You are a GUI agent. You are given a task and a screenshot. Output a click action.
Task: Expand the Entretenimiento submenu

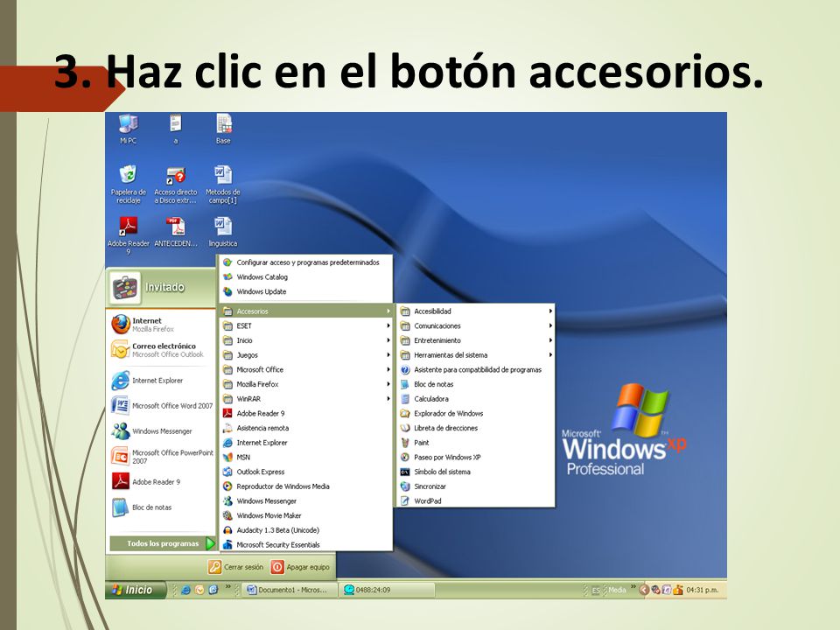[475, 340]
